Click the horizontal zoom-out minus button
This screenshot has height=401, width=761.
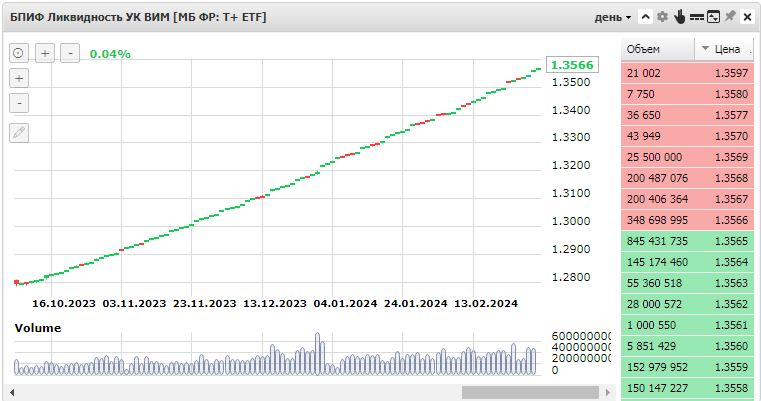click(70, 53)
